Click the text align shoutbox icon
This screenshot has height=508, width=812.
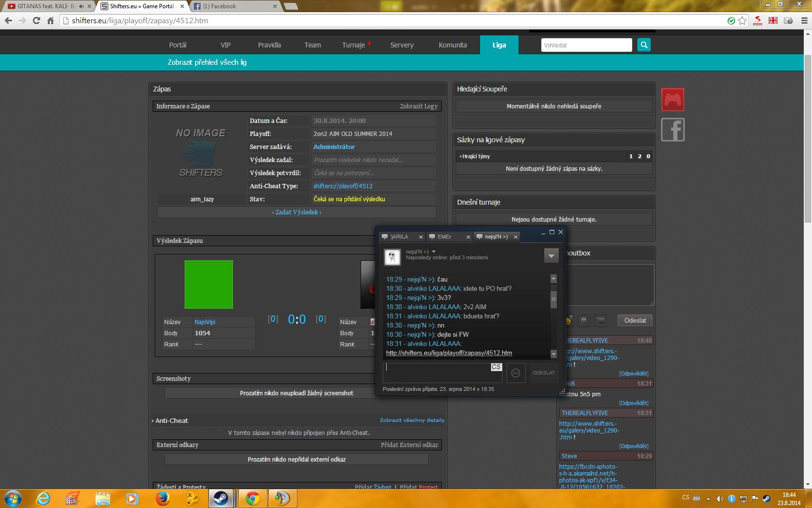tap(600, 320)
